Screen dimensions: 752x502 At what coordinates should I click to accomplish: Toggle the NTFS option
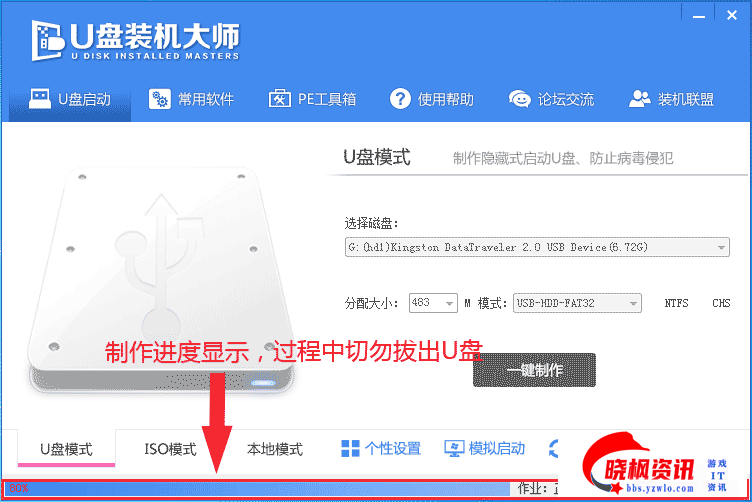point(676,303)
